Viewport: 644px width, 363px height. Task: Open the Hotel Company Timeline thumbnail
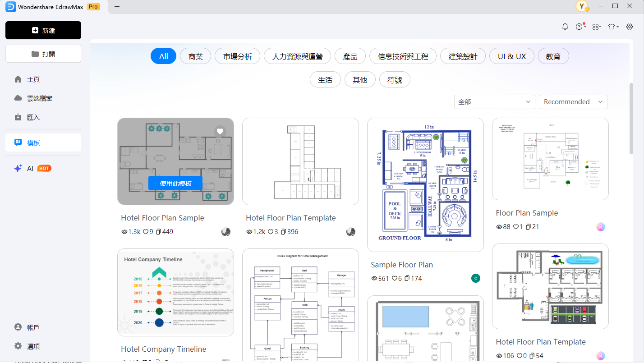tap(175, 292)
